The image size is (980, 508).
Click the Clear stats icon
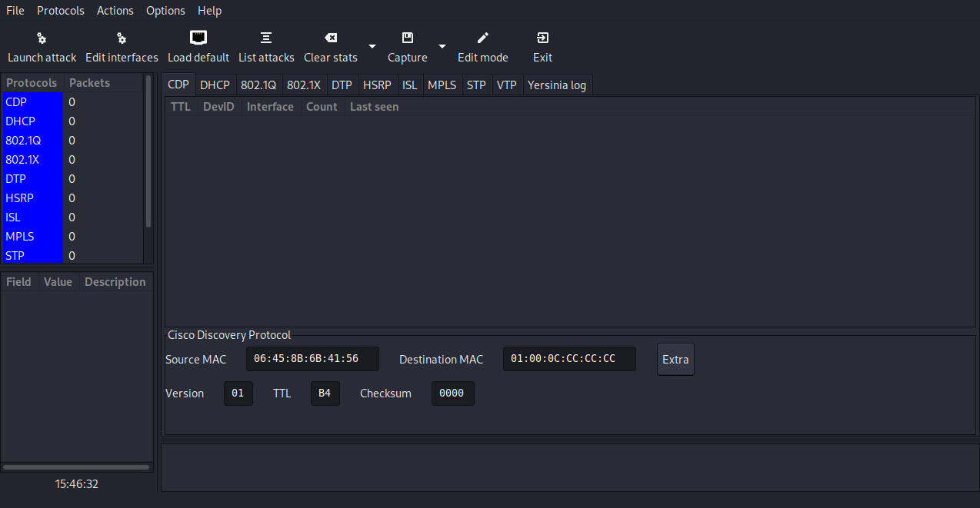331,38
